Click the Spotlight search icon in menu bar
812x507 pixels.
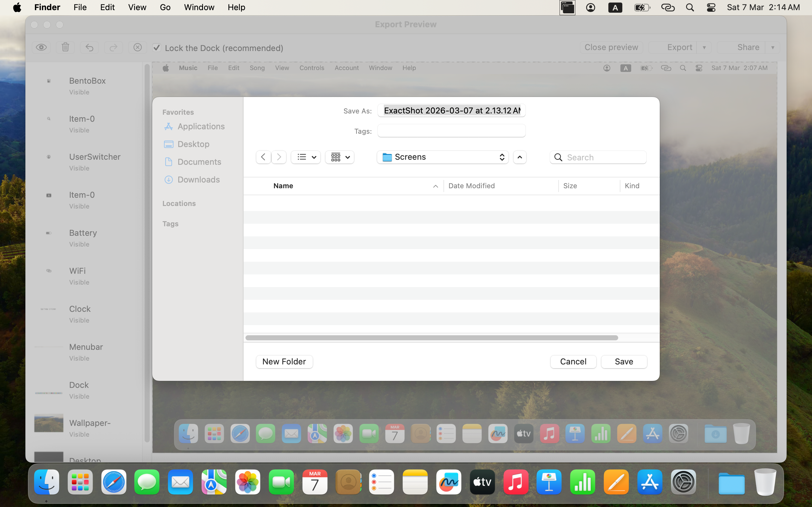coord(690,7)
